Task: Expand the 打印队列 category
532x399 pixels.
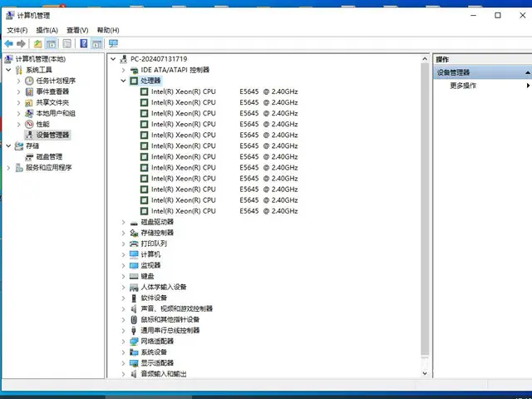Action: [124, 244]
